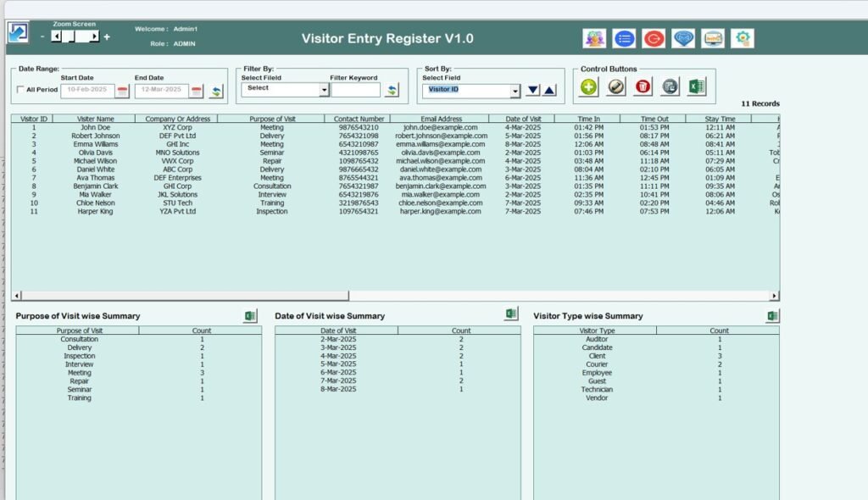This screenshot has height=500, width=868.
Task: Edit selected record using pencil icon
Action: tap(614, 86)
